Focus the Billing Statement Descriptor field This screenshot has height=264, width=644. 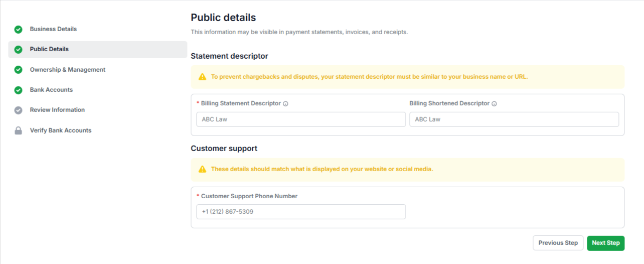pyautogui.click(x=301, y=119)
